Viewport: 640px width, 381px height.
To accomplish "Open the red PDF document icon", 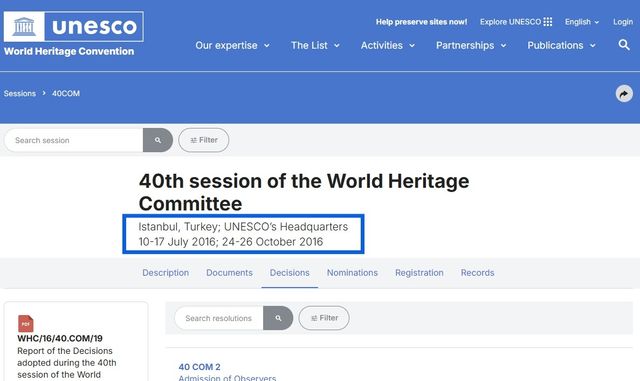I will point(26,323).
